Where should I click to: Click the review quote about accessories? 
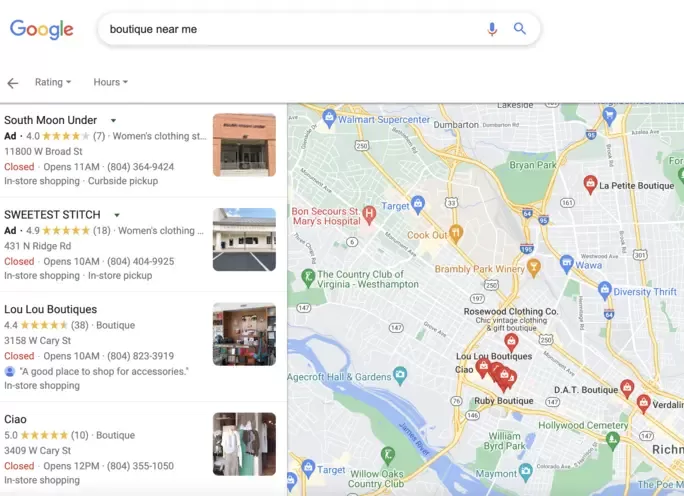[104, 371]
